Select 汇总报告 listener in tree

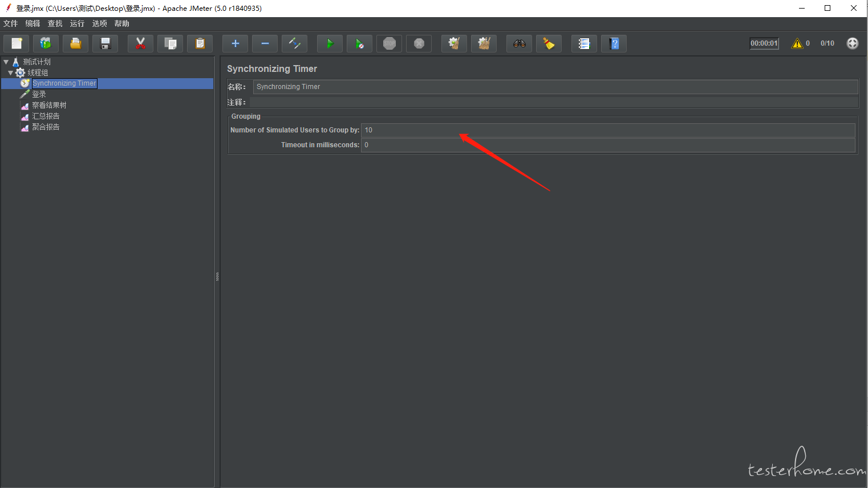[x=46, y=116]
